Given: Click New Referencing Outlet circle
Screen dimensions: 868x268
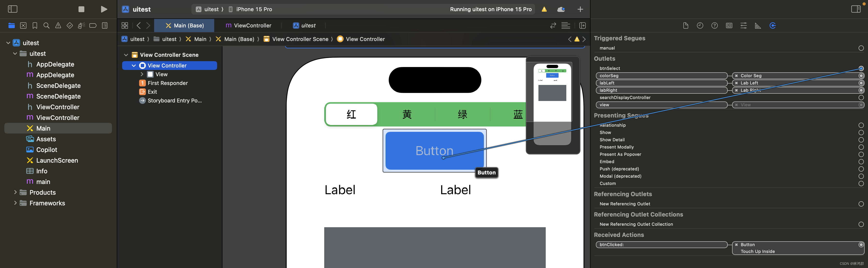Looking at the screenshot, I should [x=861, y=204].
